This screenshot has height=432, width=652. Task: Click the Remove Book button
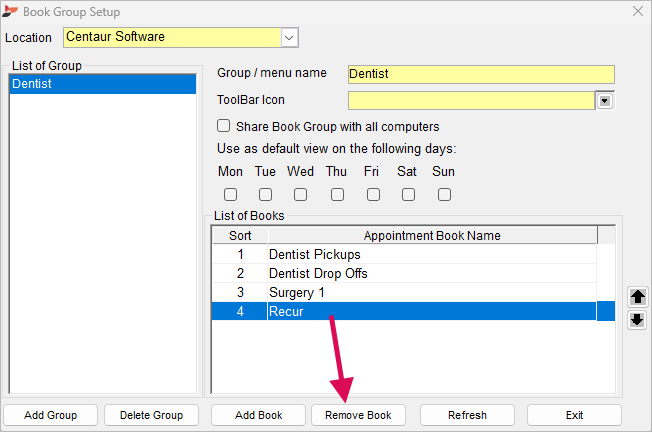(x=358, y=415)
